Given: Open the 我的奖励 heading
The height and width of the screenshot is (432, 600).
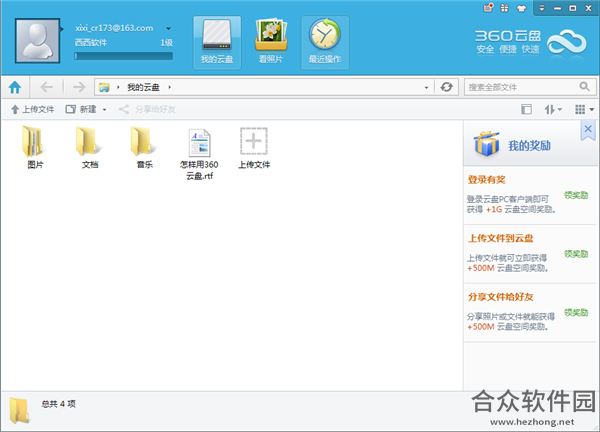Looking at the screenshot, I should click(530, 146).
